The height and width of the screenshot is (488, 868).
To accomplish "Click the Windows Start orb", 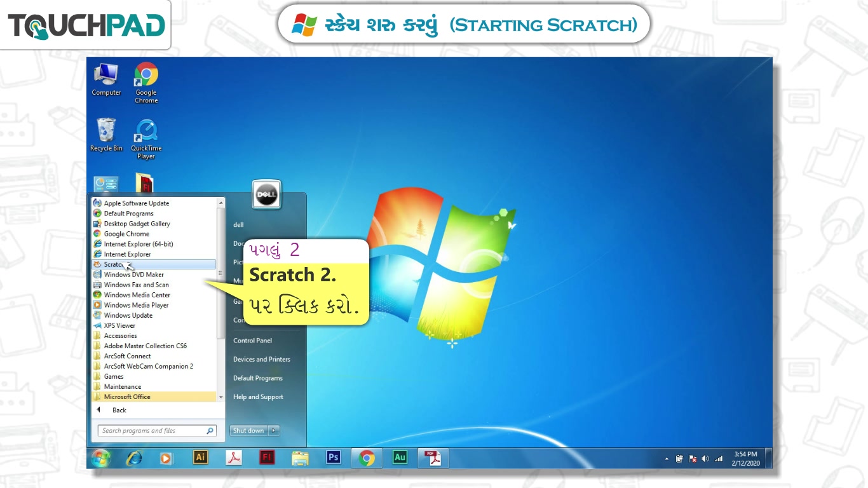I will coord(101,457).
